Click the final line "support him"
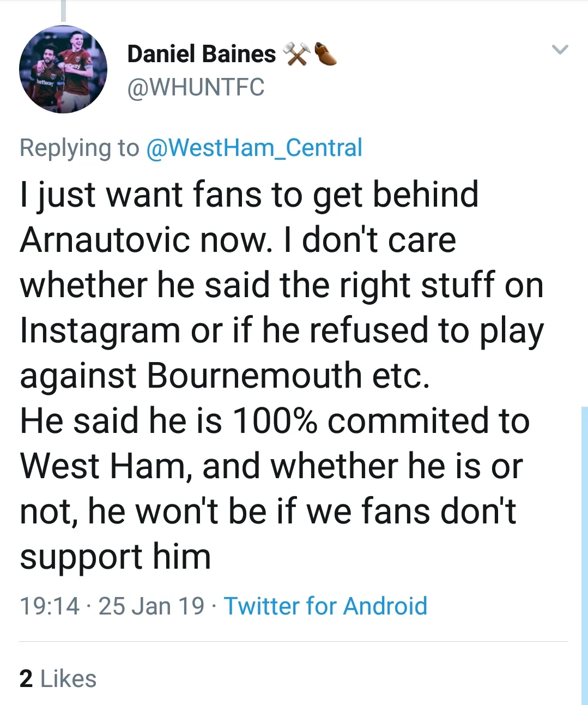The image size is (588, 705). point(115,557)
